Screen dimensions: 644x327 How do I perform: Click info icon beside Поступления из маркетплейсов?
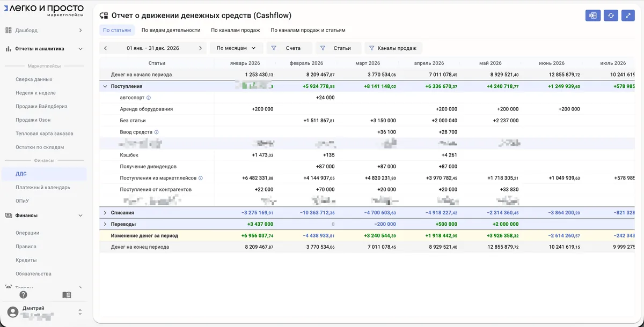201,178
